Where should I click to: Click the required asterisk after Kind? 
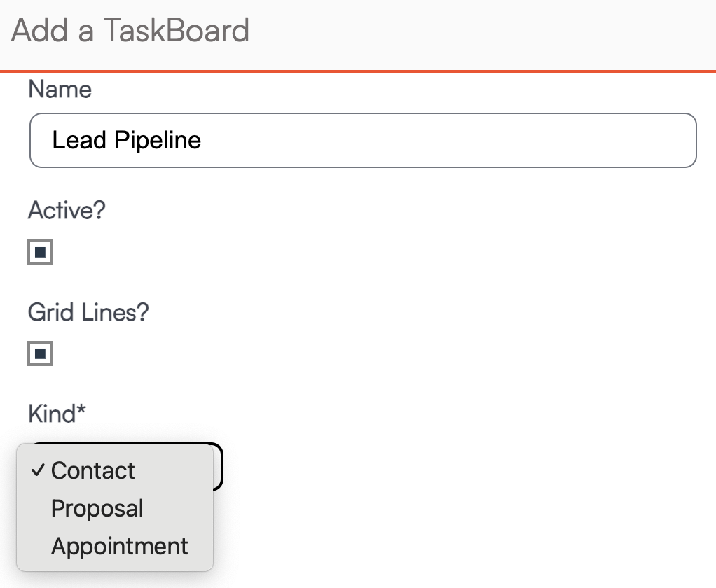(x=81, y=411)
